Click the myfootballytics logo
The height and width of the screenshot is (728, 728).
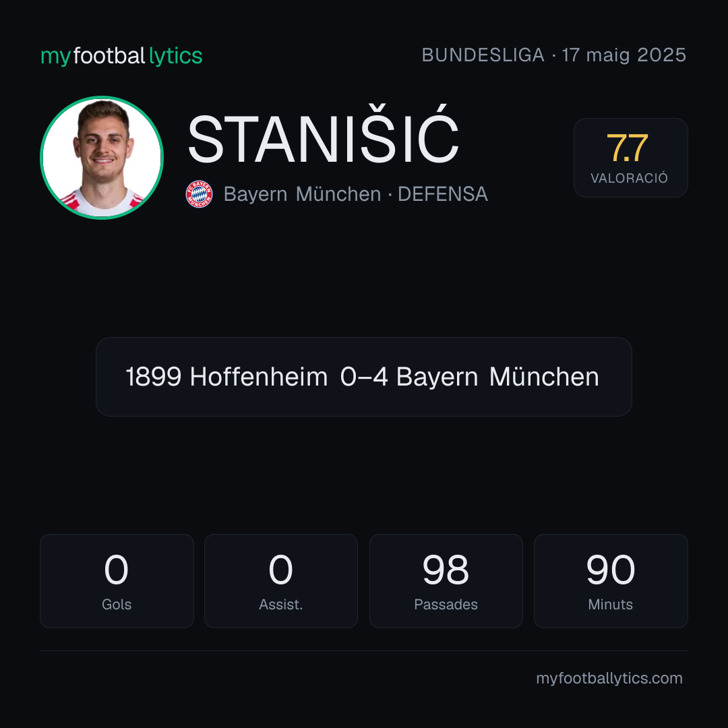pyautogui.click(x=121, y=56)
